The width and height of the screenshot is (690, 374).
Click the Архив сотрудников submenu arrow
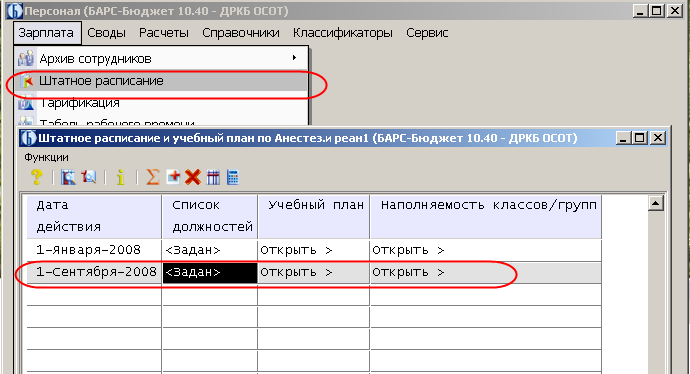click(294, 58)
